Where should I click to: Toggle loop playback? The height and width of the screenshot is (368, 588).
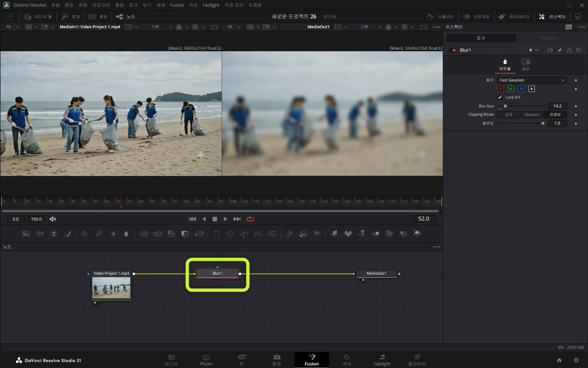pos(250,219)
